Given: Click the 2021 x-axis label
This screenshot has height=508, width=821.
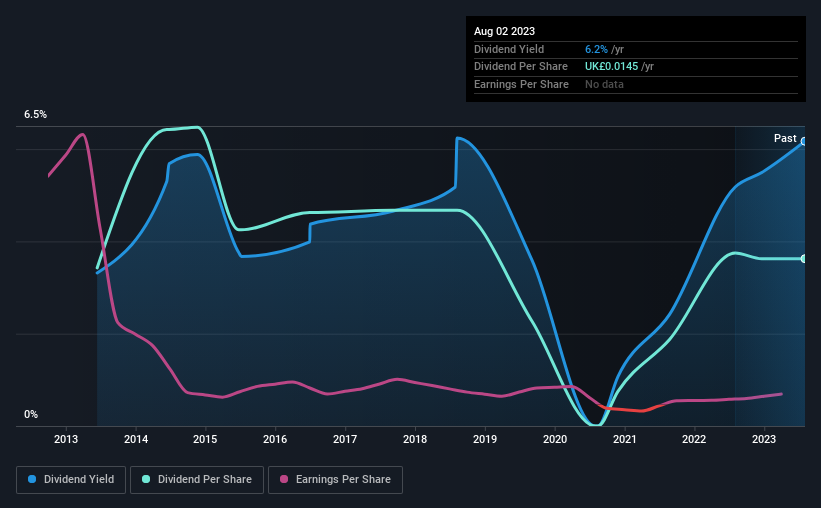Looking at the screenshot, I should (625, 439).
